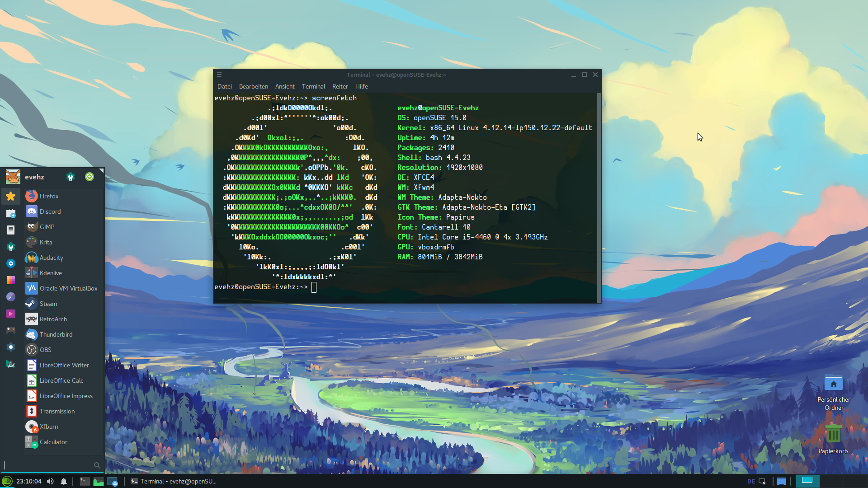Click the disconnected network tray icon
The height and width of the screenshot is (488, 868).
763,481
